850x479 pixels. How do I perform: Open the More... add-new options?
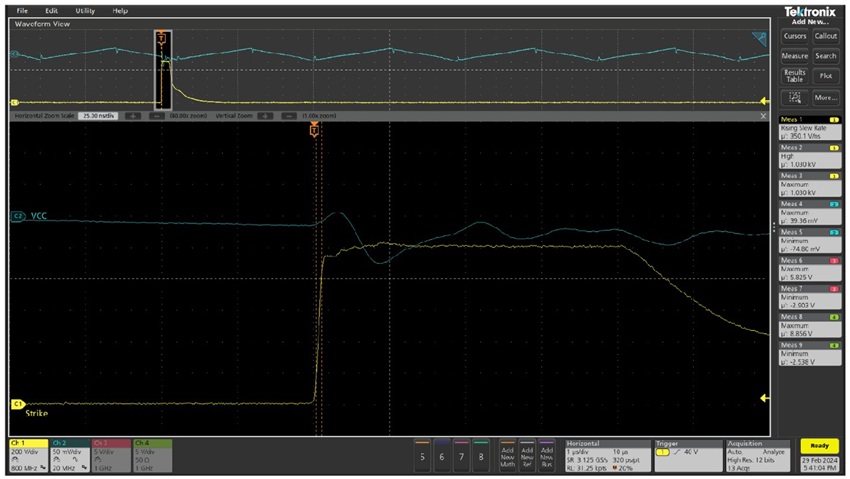[x=826, y=98]
